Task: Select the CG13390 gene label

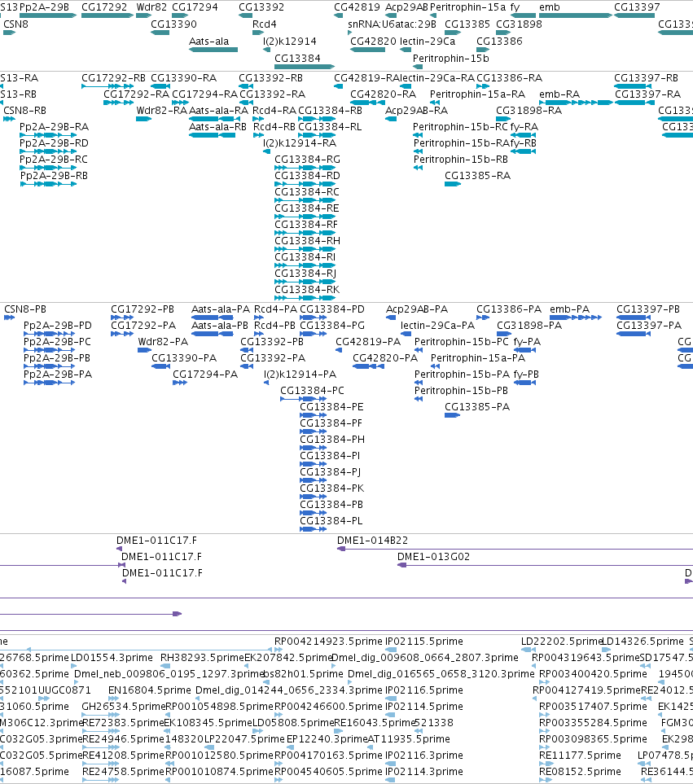Action: (173, 24)
